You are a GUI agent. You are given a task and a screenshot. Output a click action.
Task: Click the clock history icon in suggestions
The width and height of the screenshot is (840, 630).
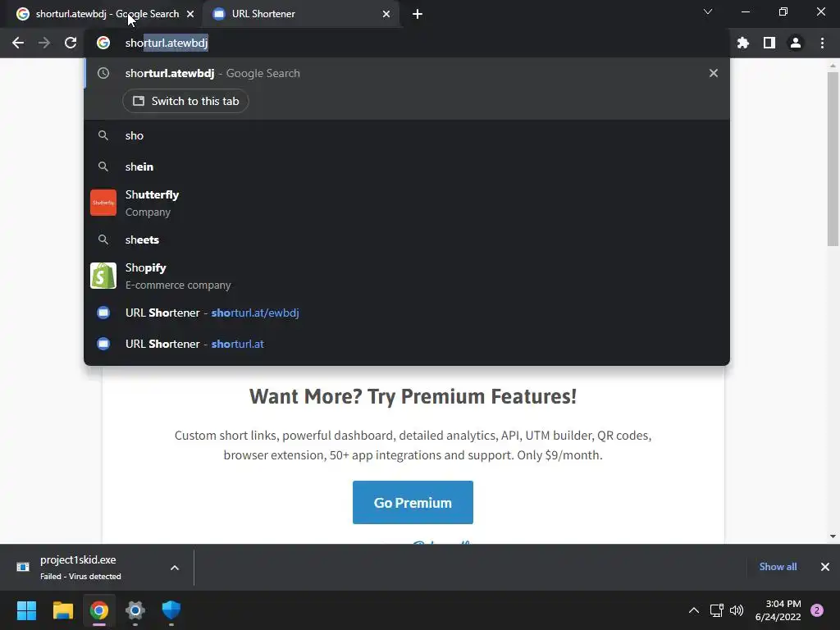(x=103, y=73)
